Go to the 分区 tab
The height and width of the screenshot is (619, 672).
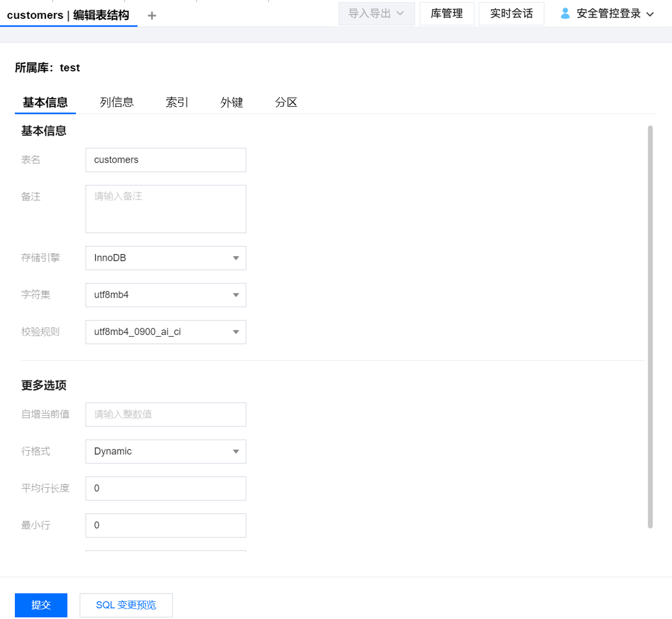286,102
